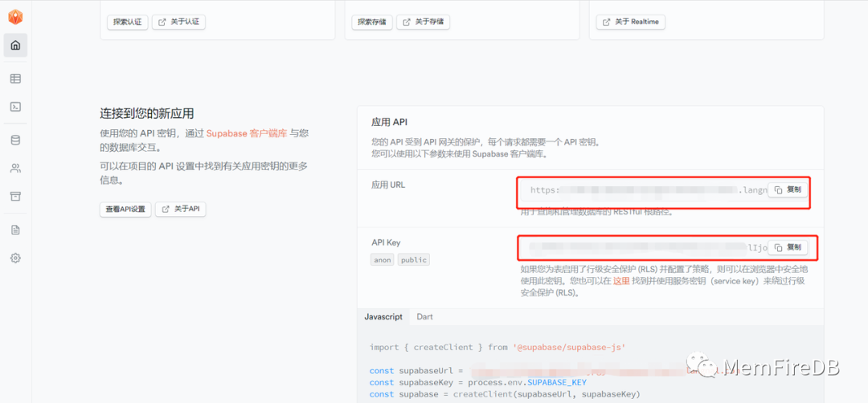Viewport: 868px width, 403px height.
Task: Open the 关于 Realtime link button
Action: click(x=631, y=22)
